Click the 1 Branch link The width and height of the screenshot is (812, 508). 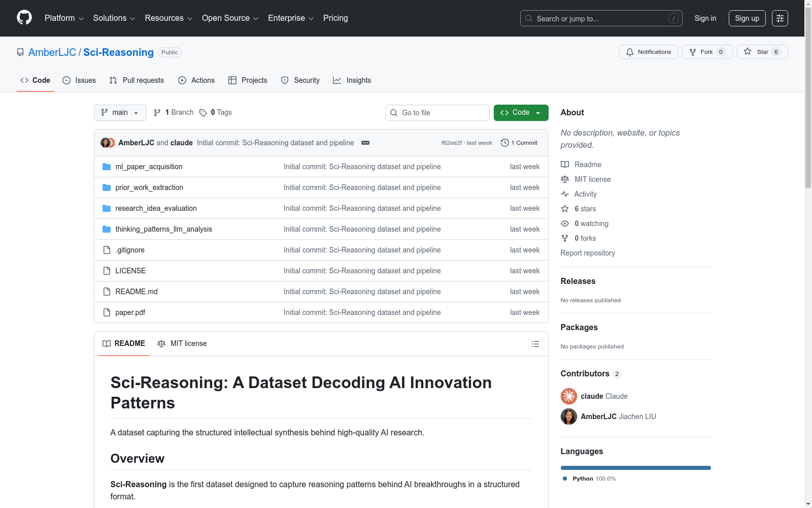pos(174,113)
